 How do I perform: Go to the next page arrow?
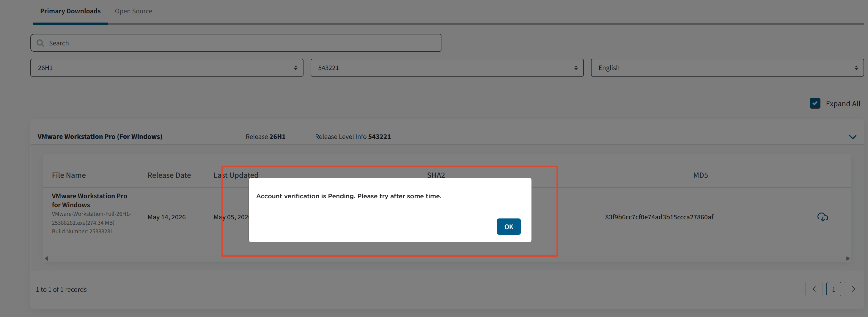coord(853,289)
